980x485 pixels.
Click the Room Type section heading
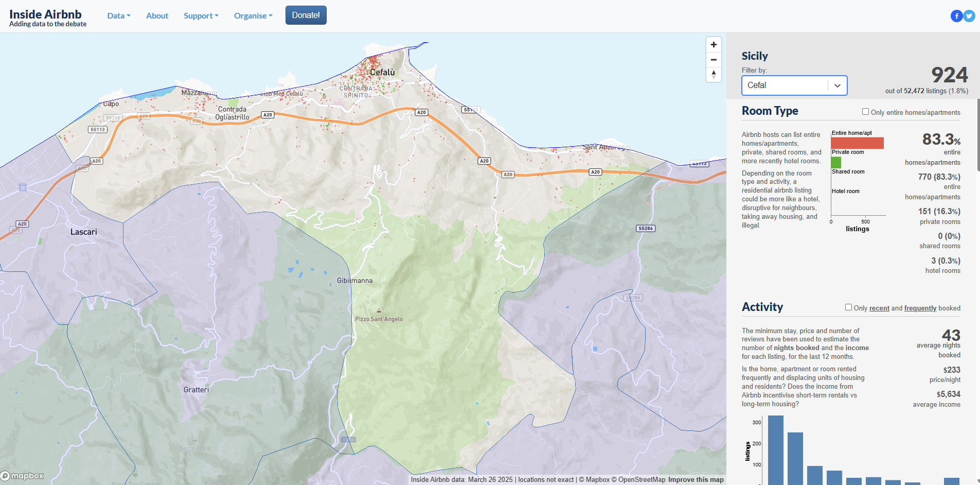click(x=770, y=111)
